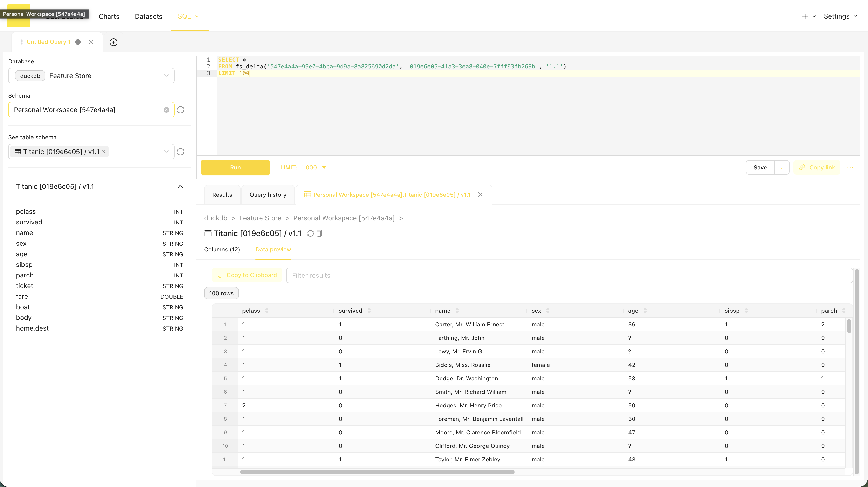Click the Feature Store breadcrumb
868x487 pixels.
coord(260,218)
